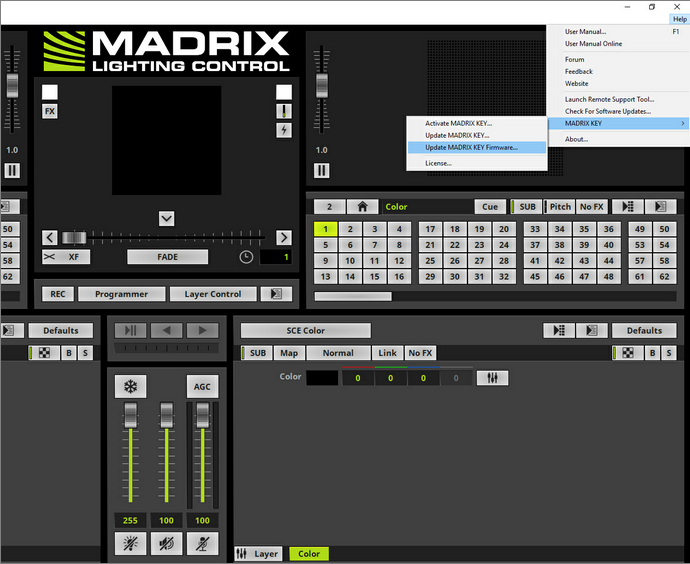
Task: Toggle the Pitch button
Action: click(560, 207)
